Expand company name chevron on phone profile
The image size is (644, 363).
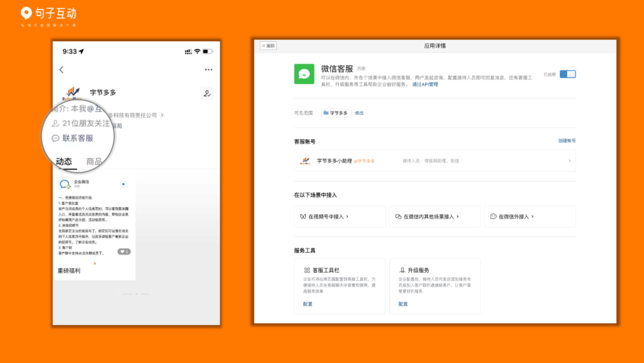coord(163,115)
